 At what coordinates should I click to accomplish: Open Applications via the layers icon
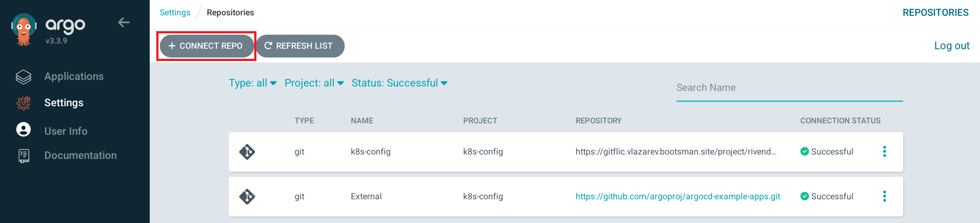coord(24,77)
